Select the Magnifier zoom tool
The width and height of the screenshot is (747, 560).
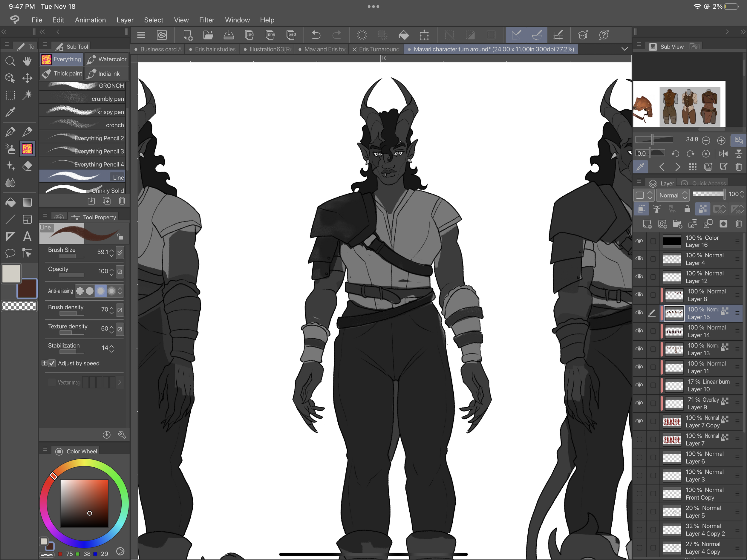click(10, 61)
